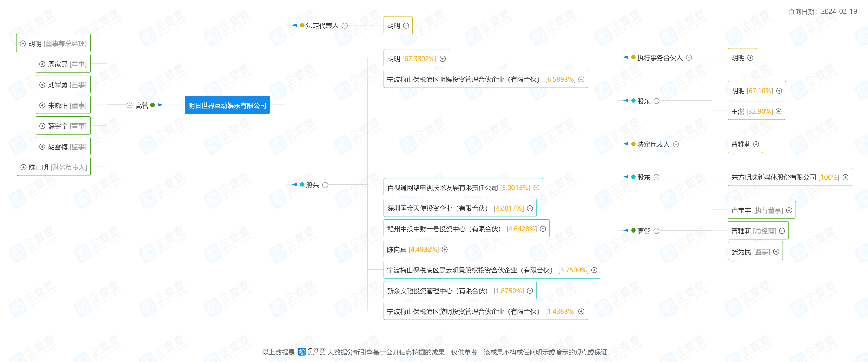Viewport: 868px width, 362px height.
Task: Expand 胡明 legal representative plus icon at top
Action: (x=406, y=26)
